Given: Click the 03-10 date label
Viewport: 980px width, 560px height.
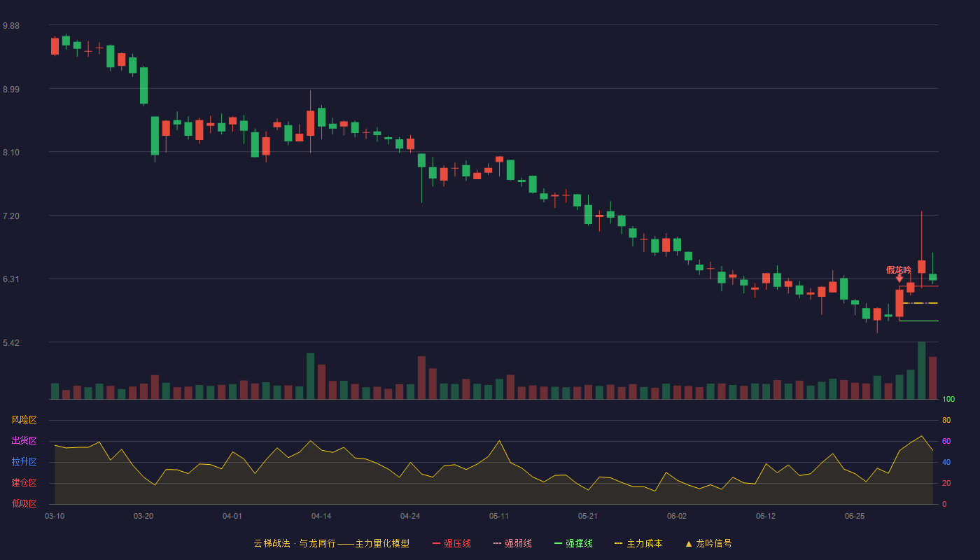Looking at the screenshot, I should point(55,516).
